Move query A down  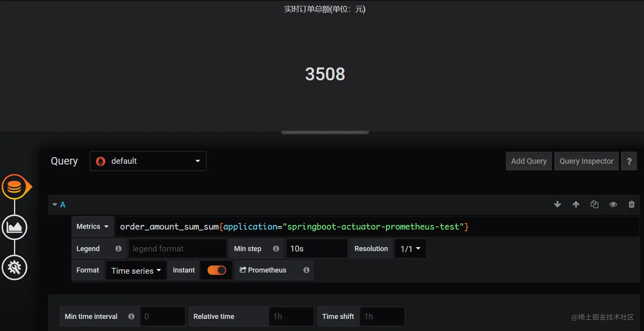click(x=557, y=204)
